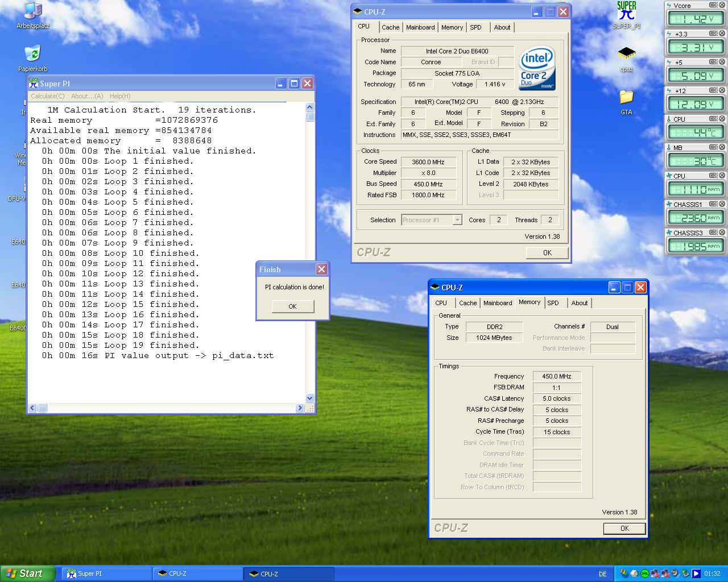Open the GTA folder on desktop

coord(626,98)
